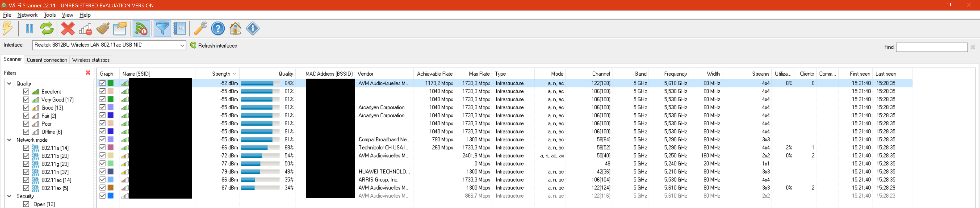Toggle the Excellent quality filter checkbox
The height and width of the screenshot is (208, 980).
[26, 92]
